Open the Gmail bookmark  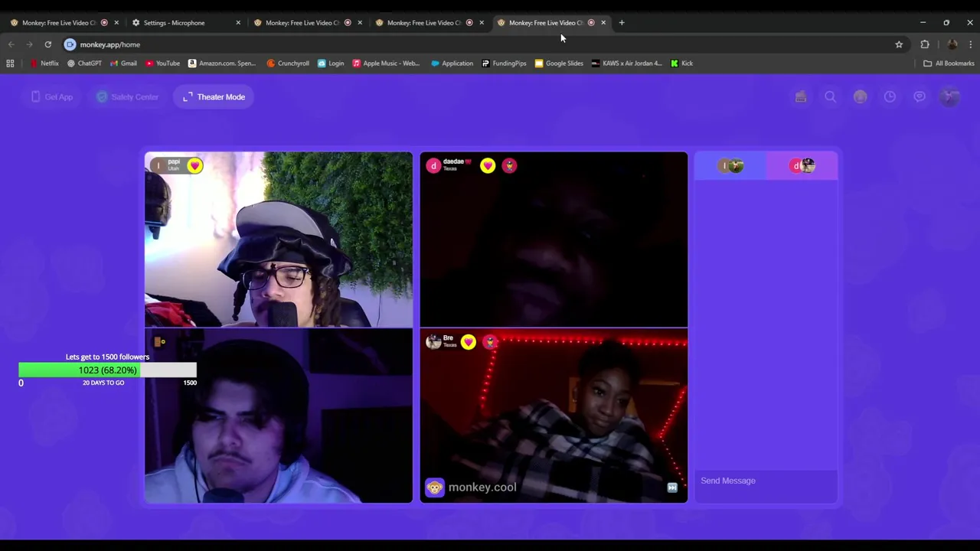point(122,64)
